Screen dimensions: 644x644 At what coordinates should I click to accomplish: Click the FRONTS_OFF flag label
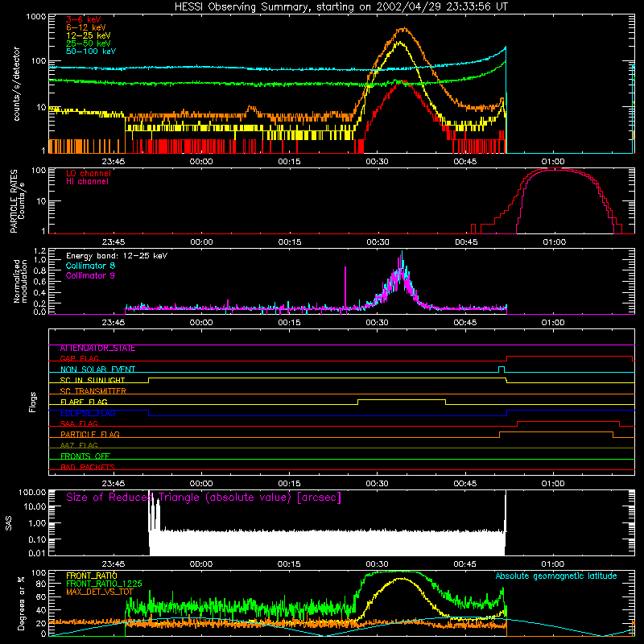(x=85, y=456)
